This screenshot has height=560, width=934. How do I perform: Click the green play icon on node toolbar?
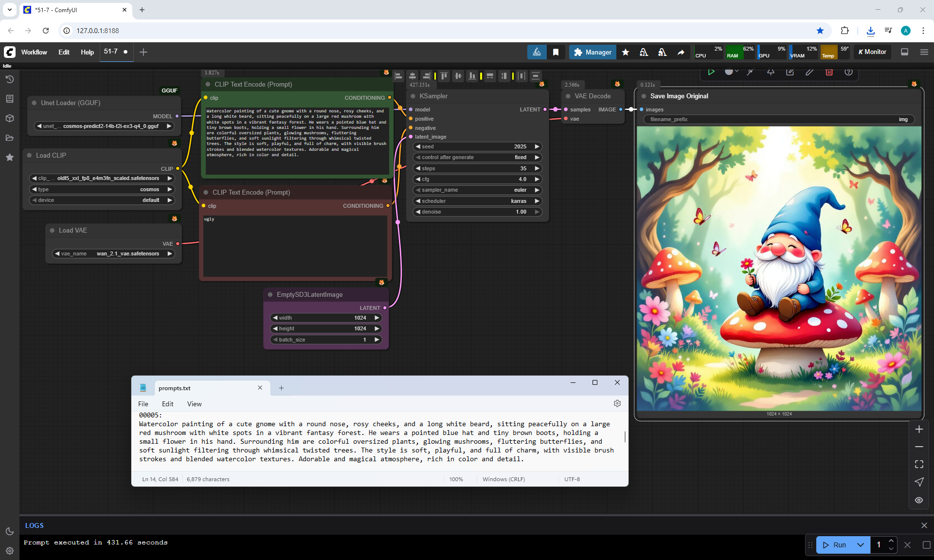pyautogui.click(x=711, y=72)
